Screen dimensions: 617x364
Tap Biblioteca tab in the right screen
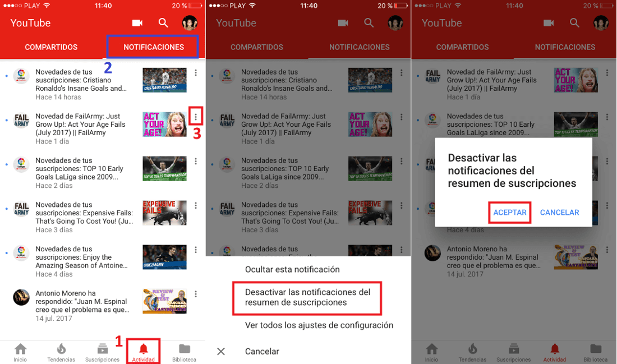[x=595, y=353]
